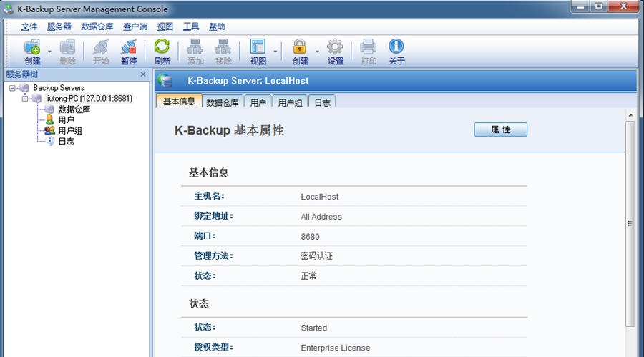Click the lock 创建 toolbar icon
This screenshot has height=357, width=644.
(x=300, y=52)
